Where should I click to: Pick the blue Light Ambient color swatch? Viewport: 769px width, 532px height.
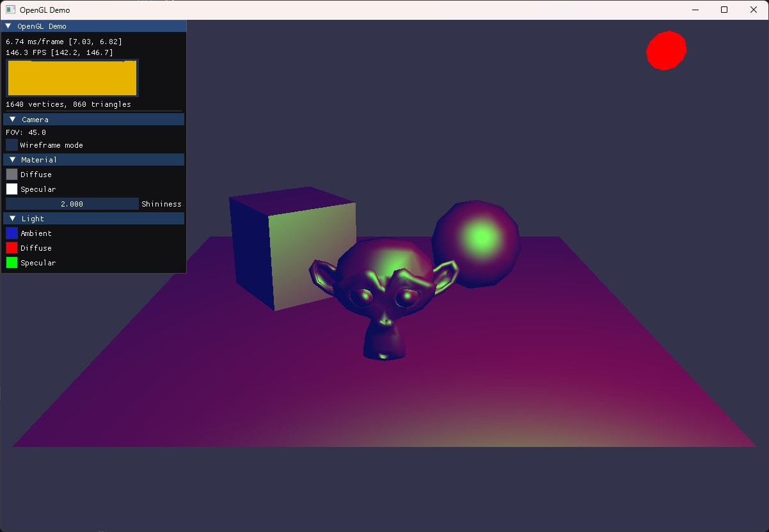click(x=12, y=233)
